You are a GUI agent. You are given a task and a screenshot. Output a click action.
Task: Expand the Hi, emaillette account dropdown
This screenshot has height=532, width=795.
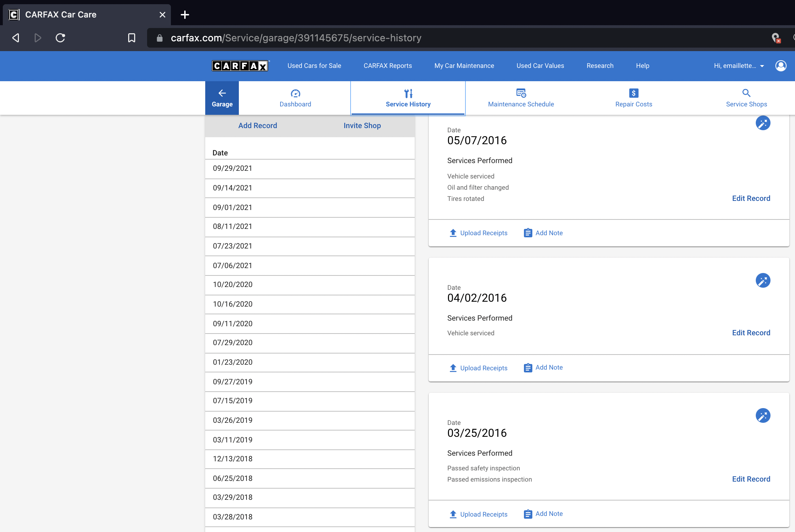point(739,66)
